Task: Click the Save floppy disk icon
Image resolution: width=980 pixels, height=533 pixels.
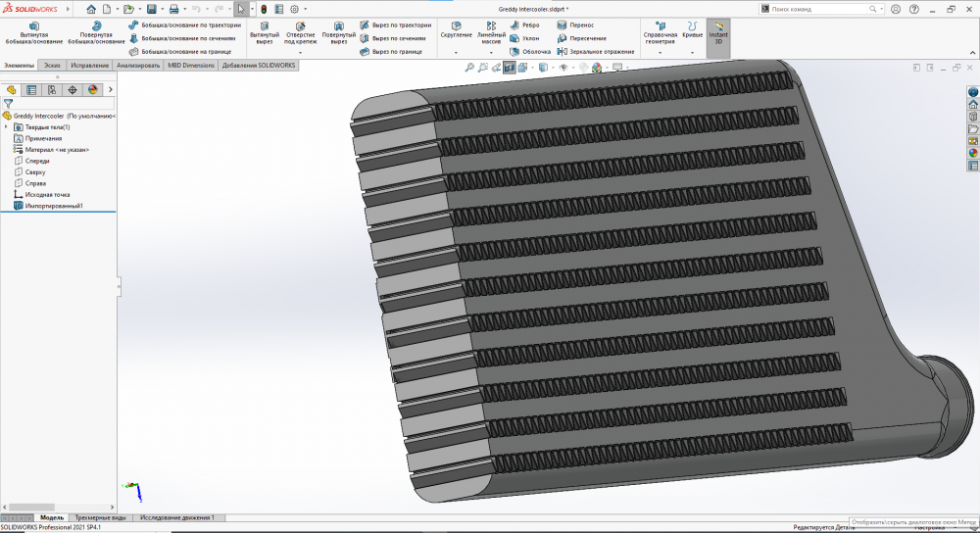Action: [x=151, y=9]
